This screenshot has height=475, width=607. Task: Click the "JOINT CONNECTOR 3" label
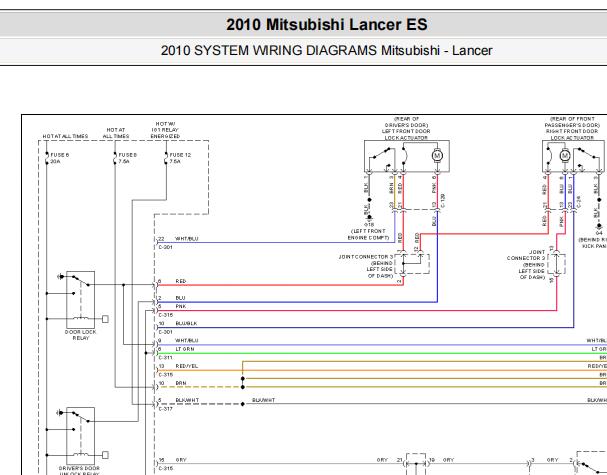click(x=366, y=257)
